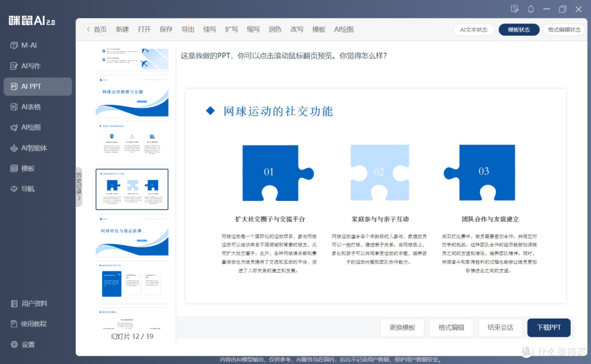Select the airplane slide thumbnail
This screenshot has width=591, height=364.
click(132, 59)
